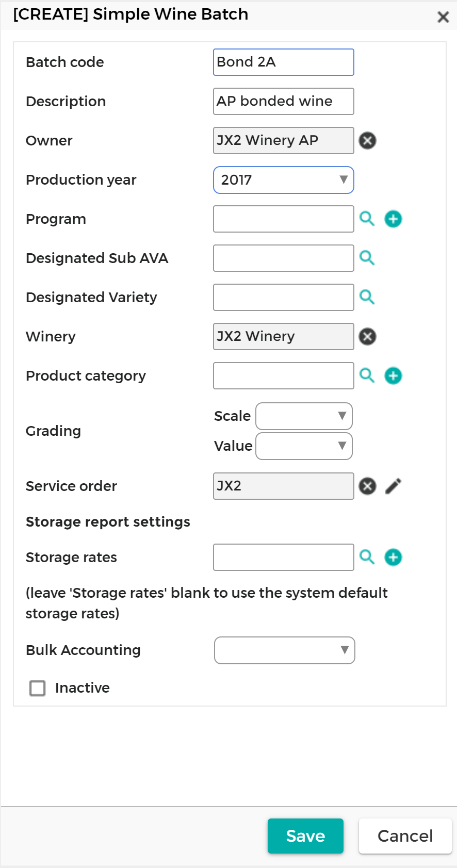
Task: Add new Storage rates entry
Action: (x=393, y=557)
